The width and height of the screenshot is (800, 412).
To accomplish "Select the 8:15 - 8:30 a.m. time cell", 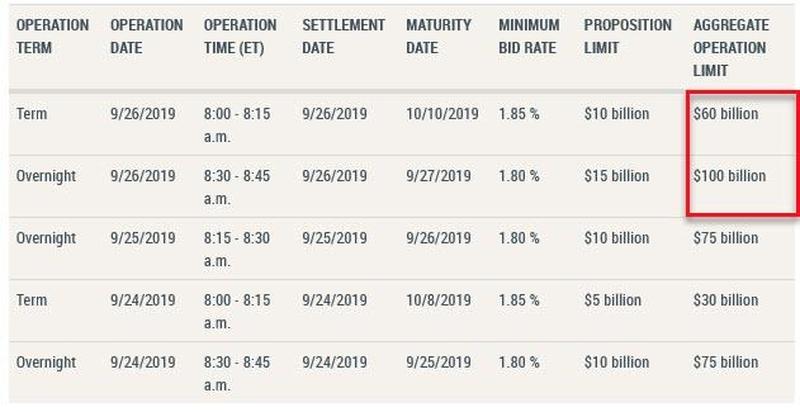I will coord(237,249).
